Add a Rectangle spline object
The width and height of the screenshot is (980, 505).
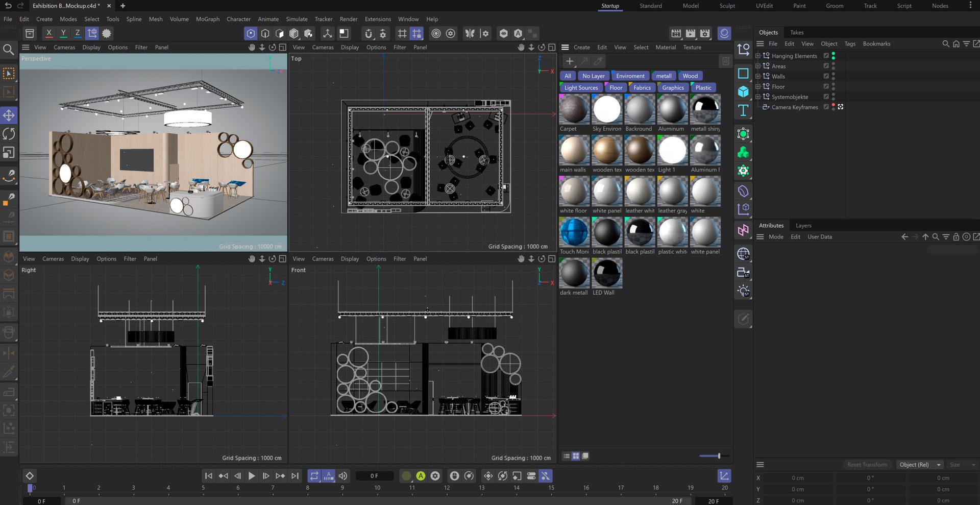(x=743, y=73)
